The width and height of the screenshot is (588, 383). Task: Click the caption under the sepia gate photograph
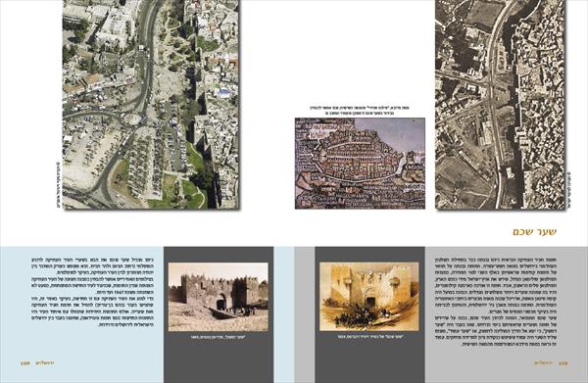pos(218,337)
